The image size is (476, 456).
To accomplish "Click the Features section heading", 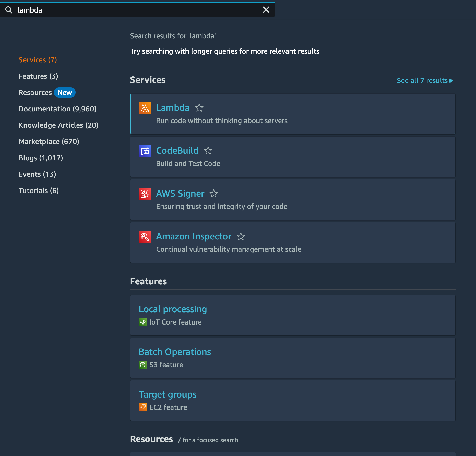I will point(148,281).
